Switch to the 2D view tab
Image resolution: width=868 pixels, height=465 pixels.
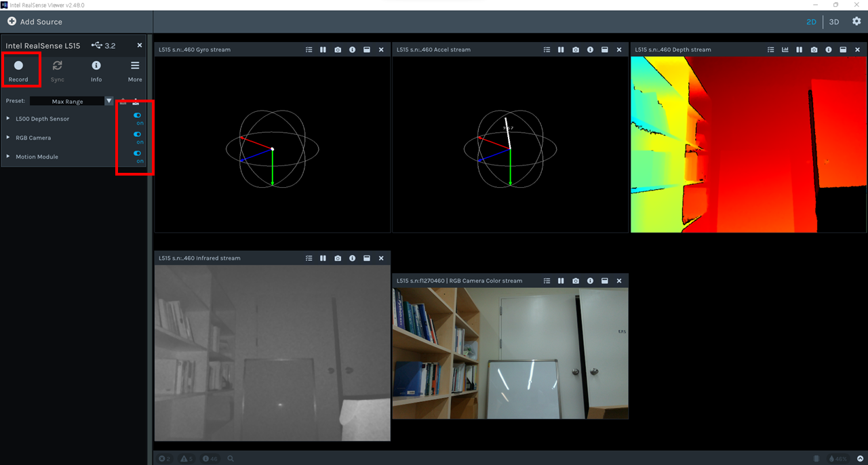(811, 22)
